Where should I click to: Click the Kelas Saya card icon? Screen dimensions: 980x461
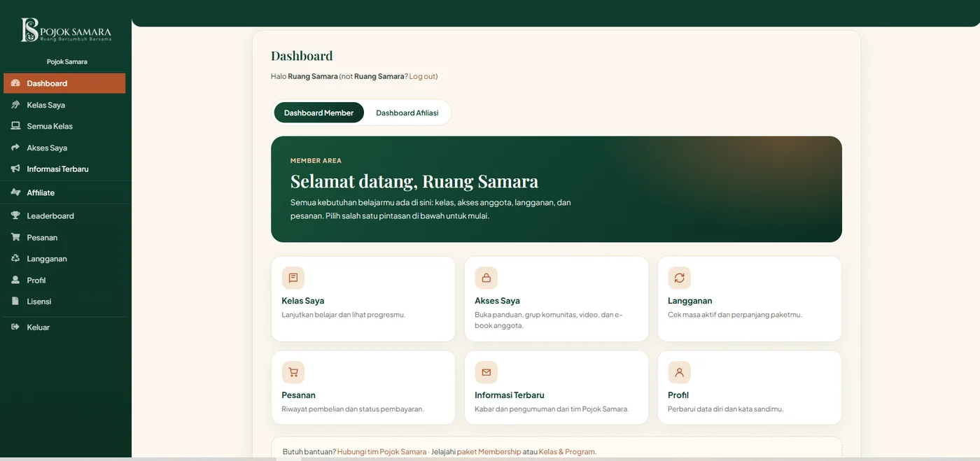click(293, 278)
